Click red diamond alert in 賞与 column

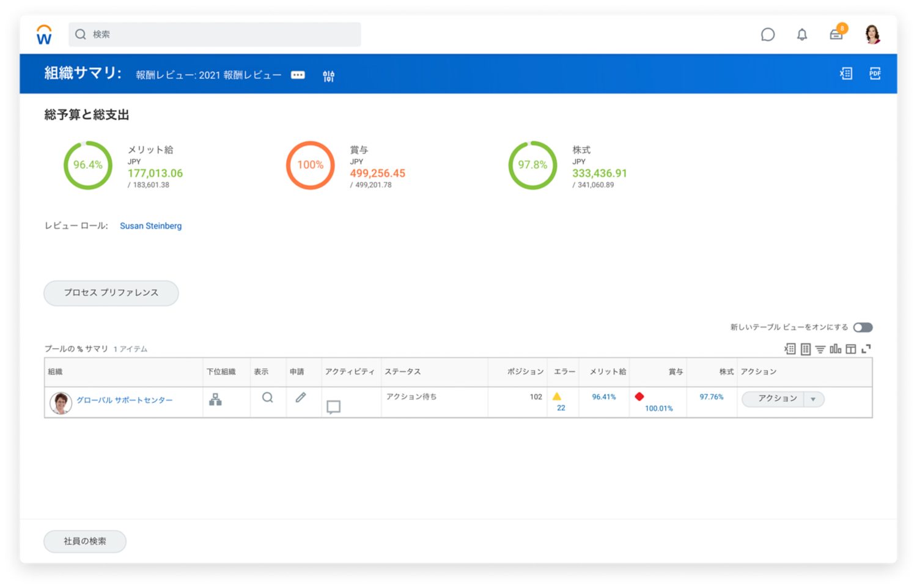[x=639, y=397]
